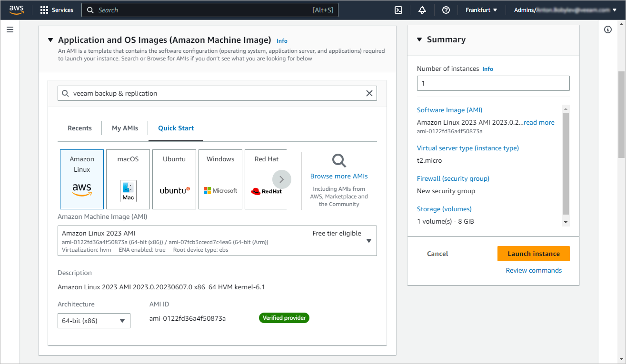Click the Launch instance button

click(534, 254)
